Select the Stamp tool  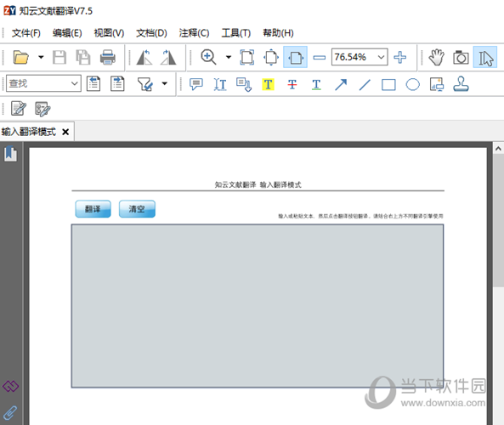coord(461,84)
